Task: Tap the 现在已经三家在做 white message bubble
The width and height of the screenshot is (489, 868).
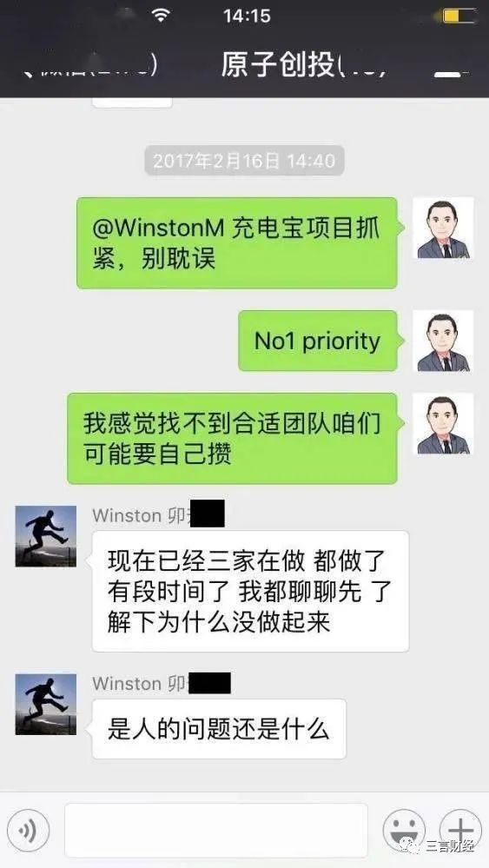Action: click(x=250, y=591)
